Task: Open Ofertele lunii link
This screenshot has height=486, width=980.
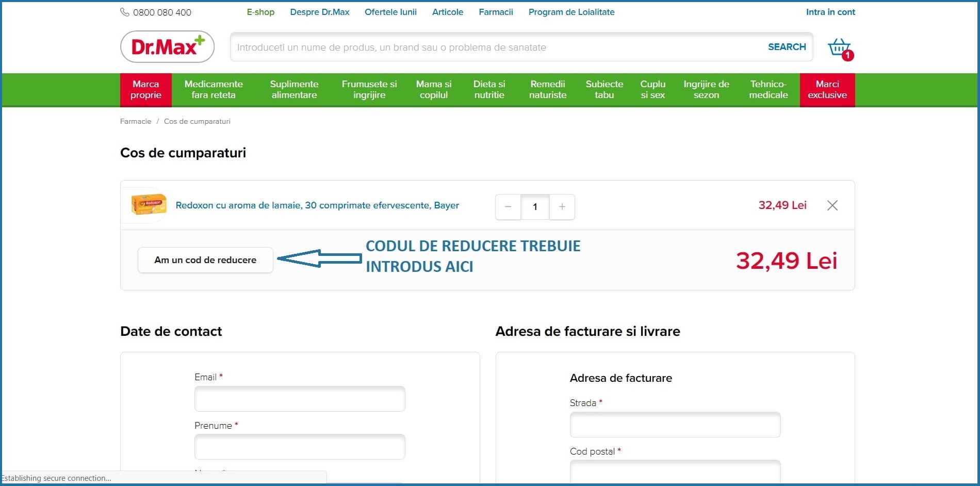Action: [390, 12]
